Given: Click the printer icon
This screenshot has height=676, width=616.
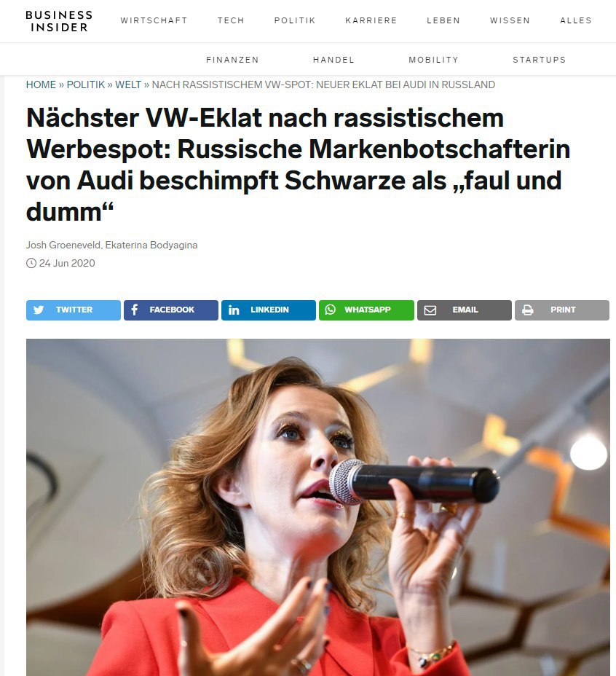Looking at the screenshot, I should [528, 310].
